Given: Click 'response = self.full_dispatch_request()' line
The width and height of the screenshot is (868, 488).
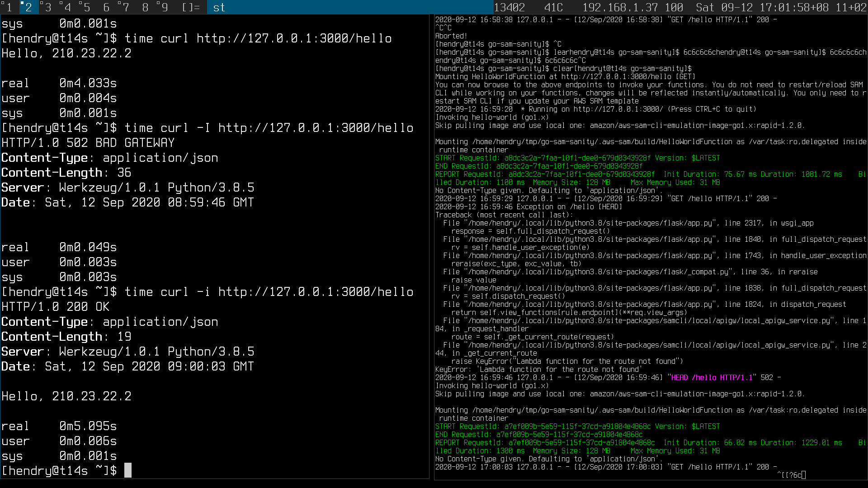Looking at the screenshot, I should (531, 231).
